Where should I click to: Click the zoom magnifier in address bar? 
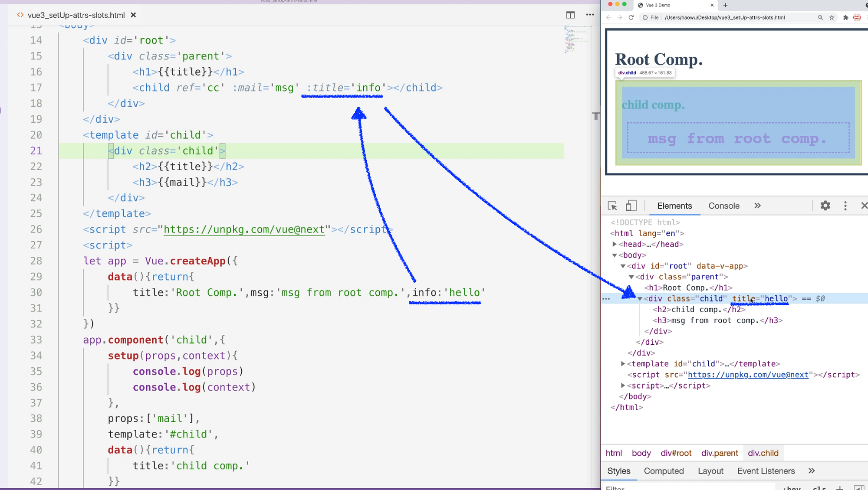[820, 18]
